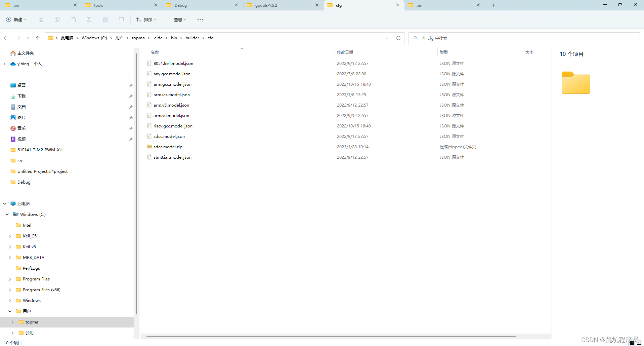644x346 pixels.
Task: Sort by 大小 column header
Action: 529,52
